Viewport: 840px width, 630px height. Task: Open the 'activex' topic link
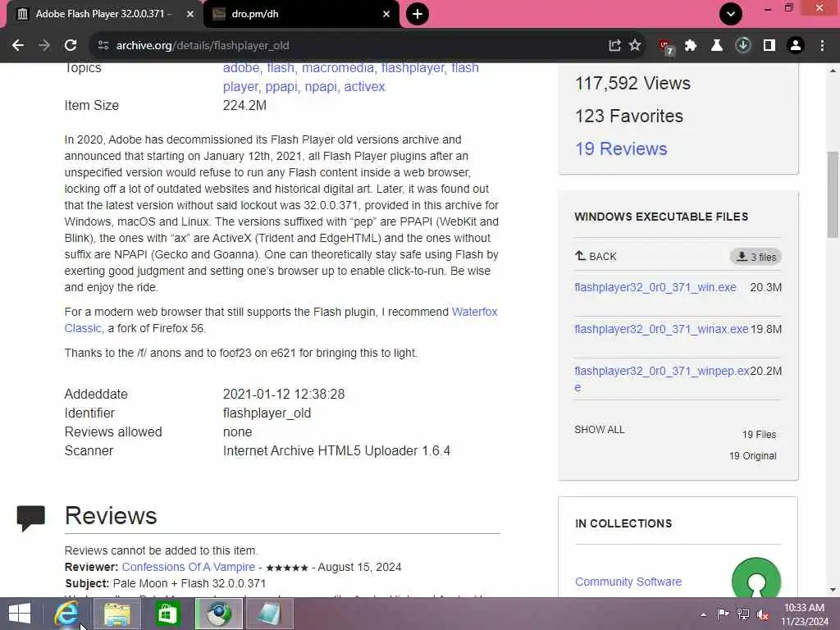pyautogui.click(x=364, y=87)
